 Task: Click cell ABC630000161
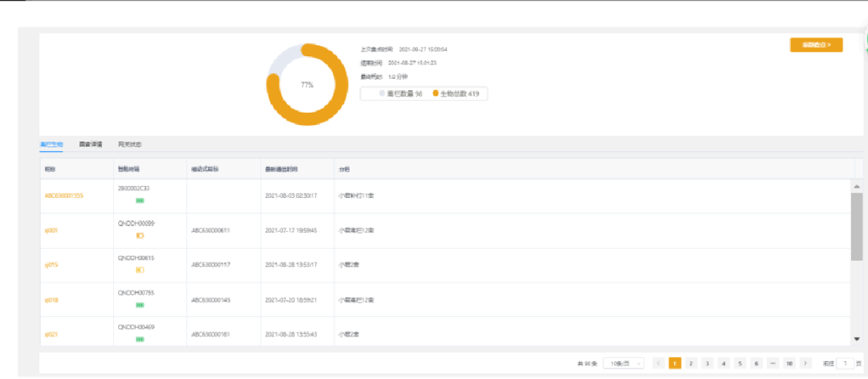[x=211, y=335]
